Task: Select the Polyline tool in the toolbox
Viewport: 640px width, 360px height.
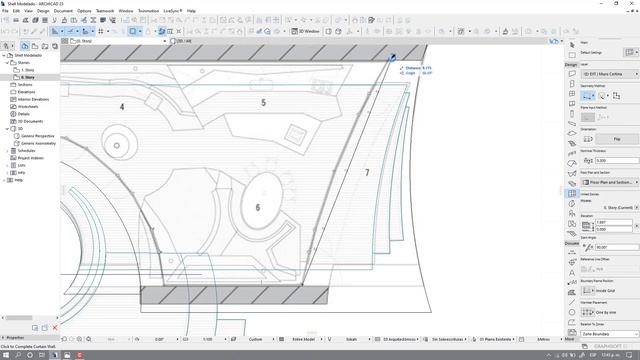Action: pos(572,322)
